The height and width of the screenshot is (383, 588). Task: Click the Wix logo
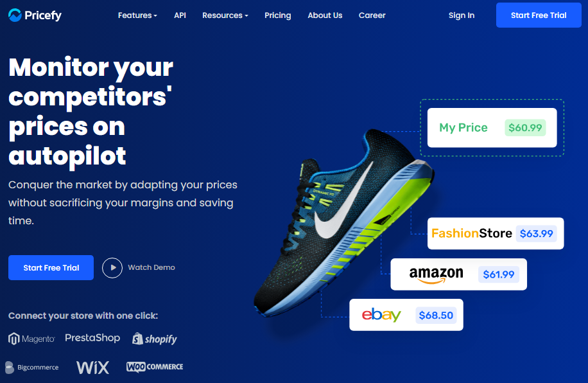click(92, 367)
